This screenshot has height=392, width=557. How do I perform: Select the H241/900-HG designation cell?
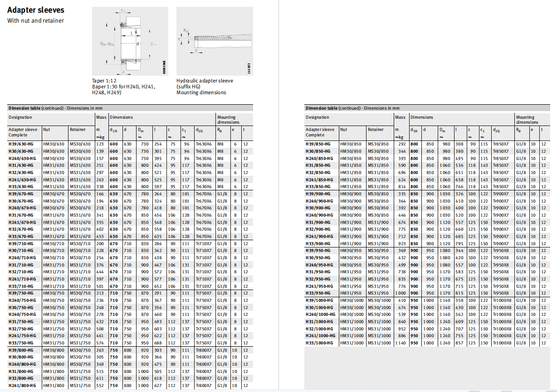pos(319,236)
